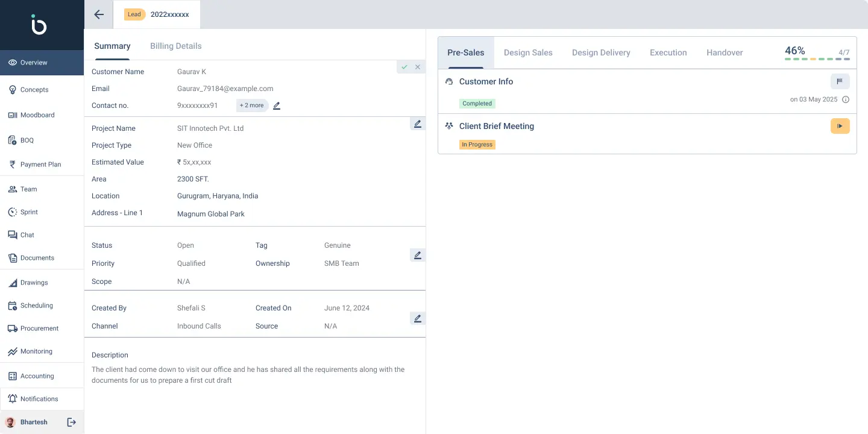This screenshot has height=434, width=868.
Task: Click Bhartesh user avatar
Action: click(x=10, y=422)
